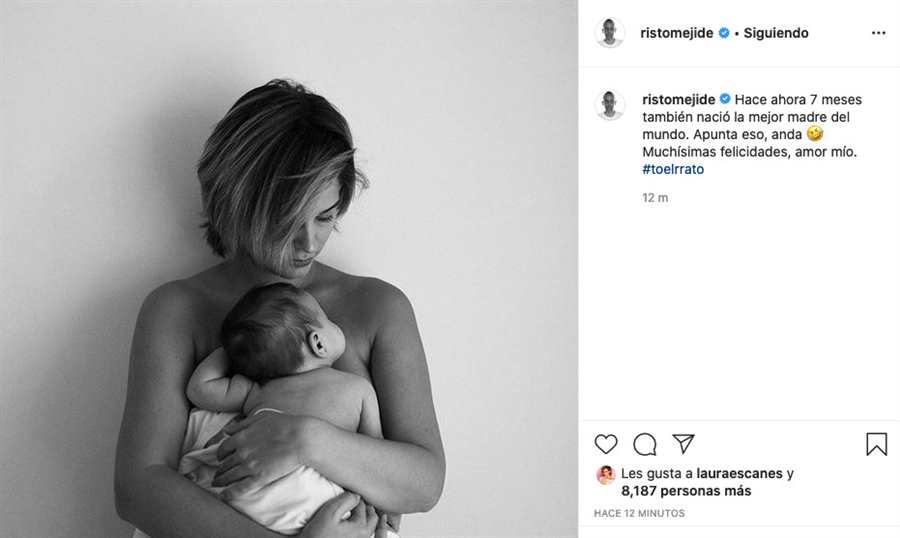The image size is (900, 538).
Task: Click ristomejide profile picture in header
Action: 610,33
